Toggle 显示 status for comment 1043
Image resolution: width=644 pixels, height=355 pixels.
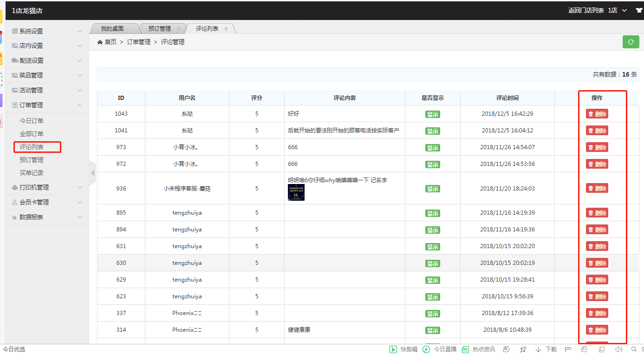tap(432, 114)
